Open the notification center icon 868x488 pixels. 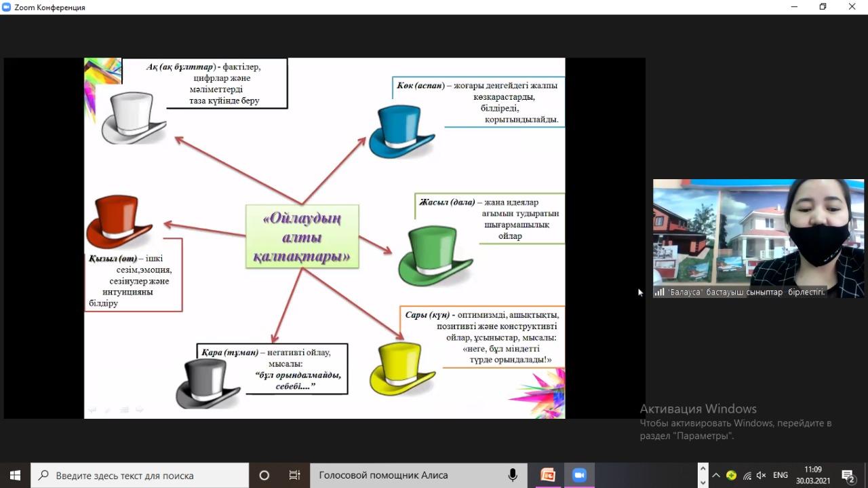click(x=848, y=475)
